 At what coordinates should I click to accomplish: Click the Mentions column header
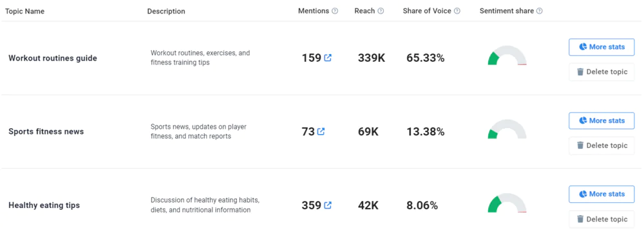coord(314,11)
